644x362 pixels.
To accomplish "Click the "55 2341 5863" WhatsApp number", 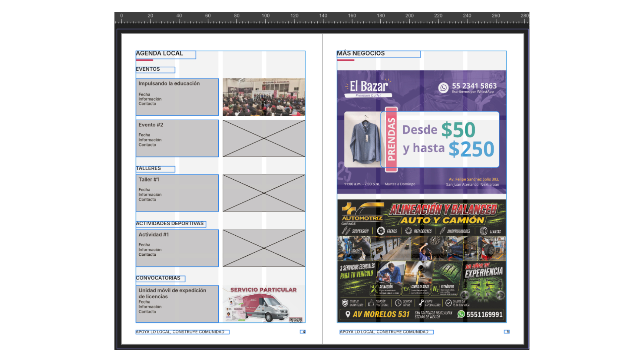I will [474, 86].
